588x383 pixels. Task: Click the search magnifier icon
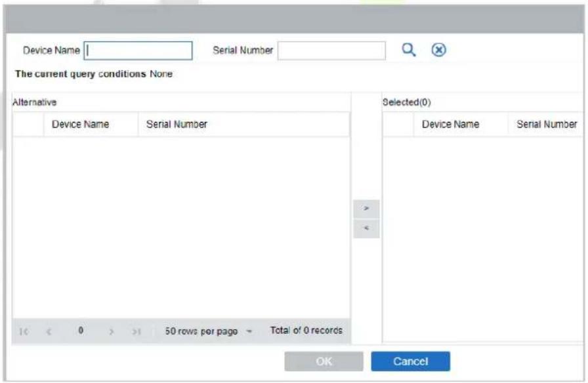pos(409,50)
